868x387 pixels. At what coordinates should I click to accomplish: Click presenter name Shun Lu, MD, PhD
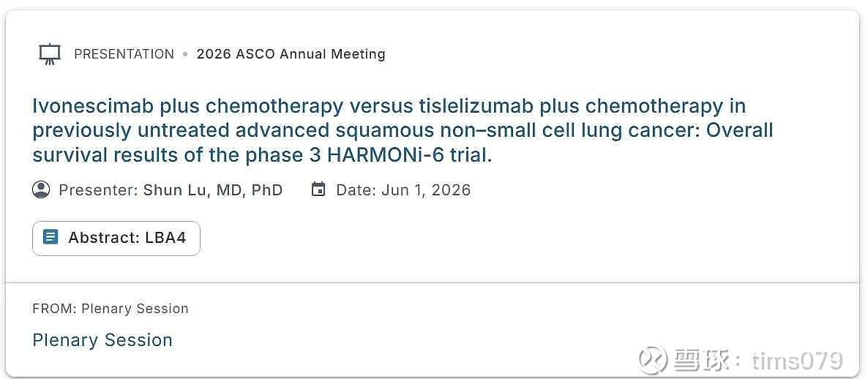pos(213,190)
